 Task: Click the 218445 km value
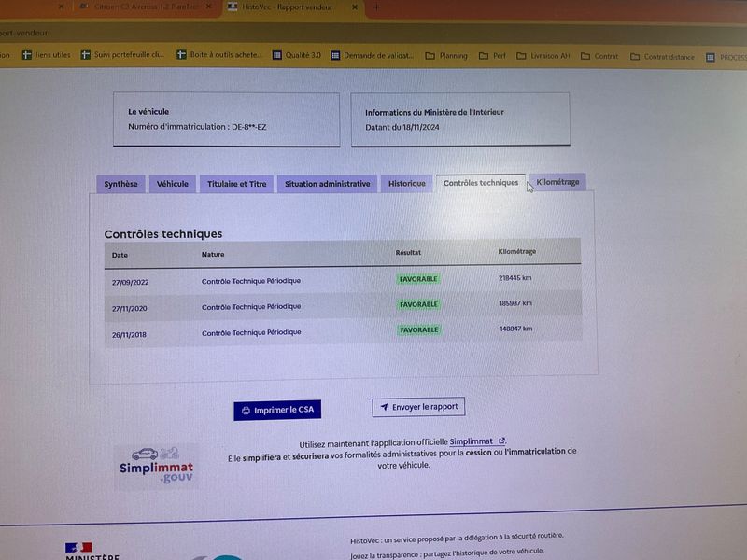(515, 277)
